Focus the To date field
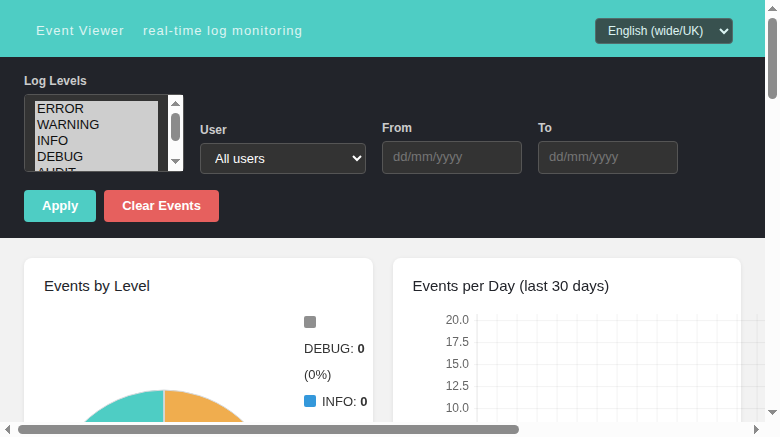780x437 pixels. coord(607,157)
